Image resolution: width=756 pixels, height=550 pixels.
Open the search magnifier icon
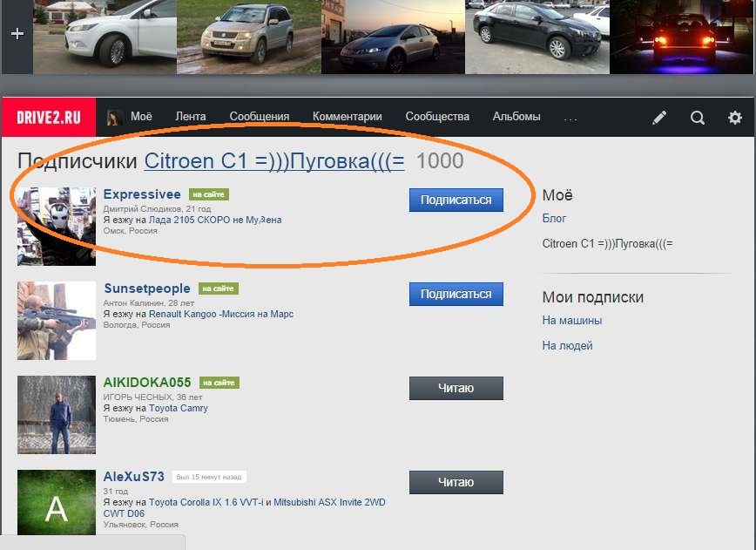point(697,118)
